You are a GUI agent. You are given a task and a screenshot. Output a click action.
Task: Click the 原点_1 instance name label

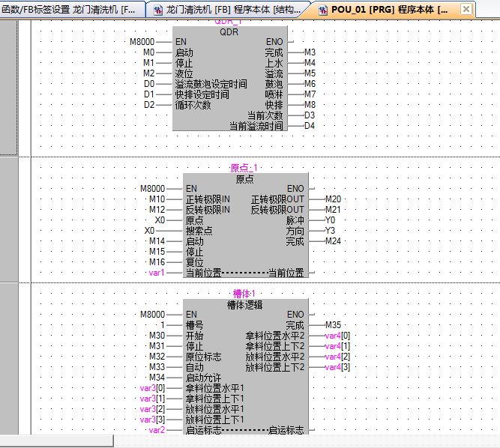244,169
